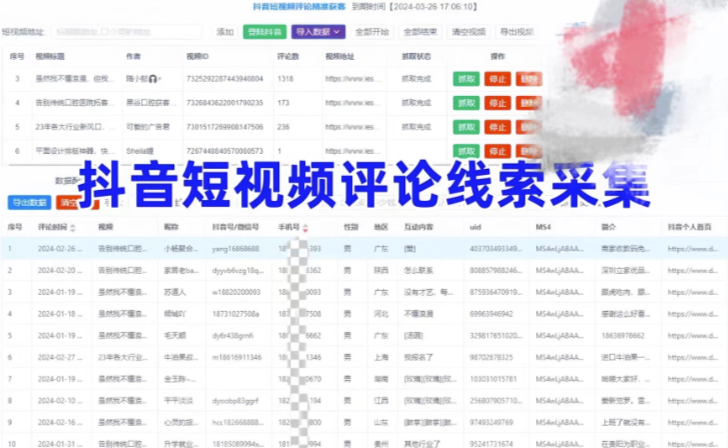Focus the 短视频地址 input field

coord(126,32)
